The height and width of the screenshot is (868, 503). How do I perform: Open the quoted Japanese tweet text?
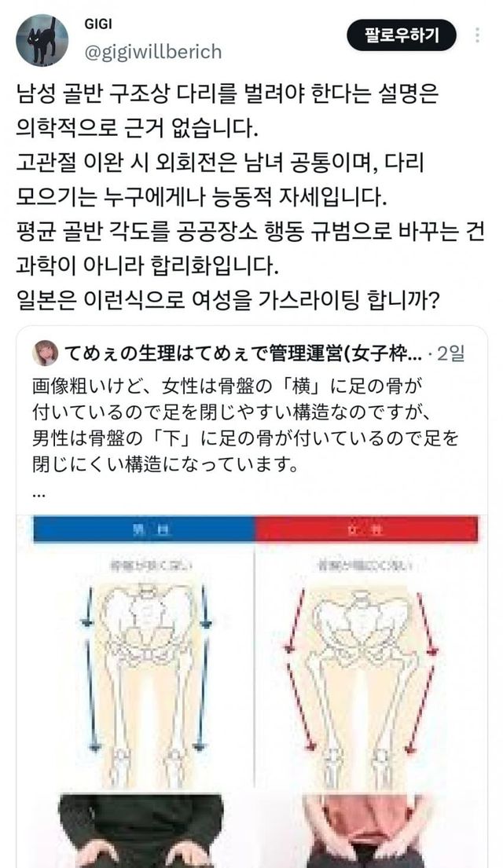tap(245, 425)
